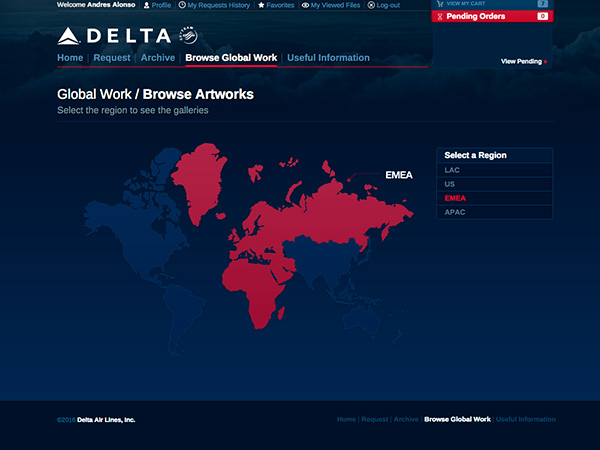
Task: Click footer Archive link
Action: [x=406, y=419]
